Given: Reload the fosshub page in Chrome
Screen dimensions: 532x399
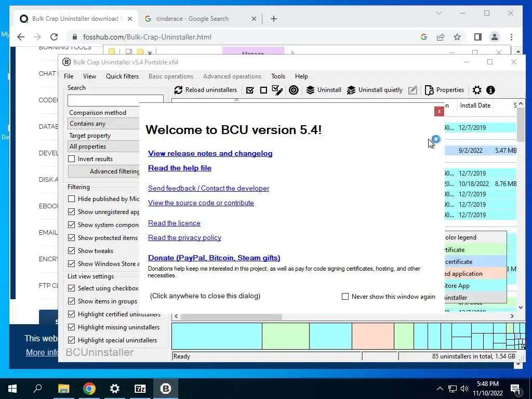Looking at the screenshot, I should coord(54,37).
